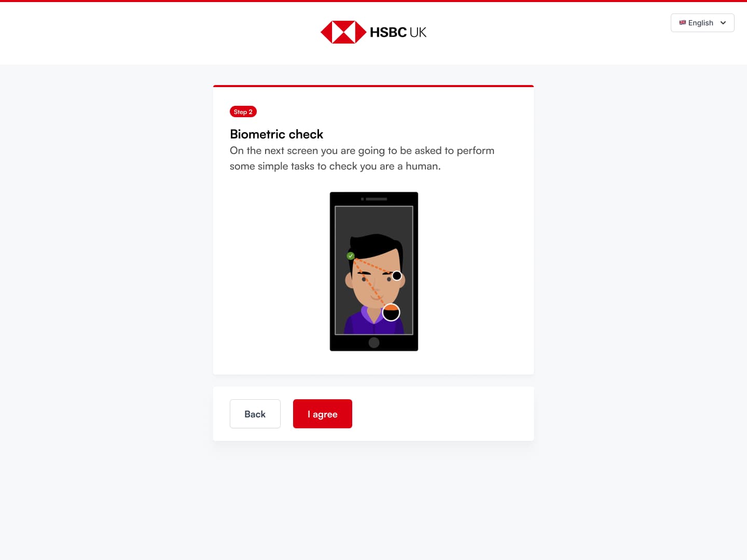Click the orange dotted line across the forehead

(x=372, y=265)
